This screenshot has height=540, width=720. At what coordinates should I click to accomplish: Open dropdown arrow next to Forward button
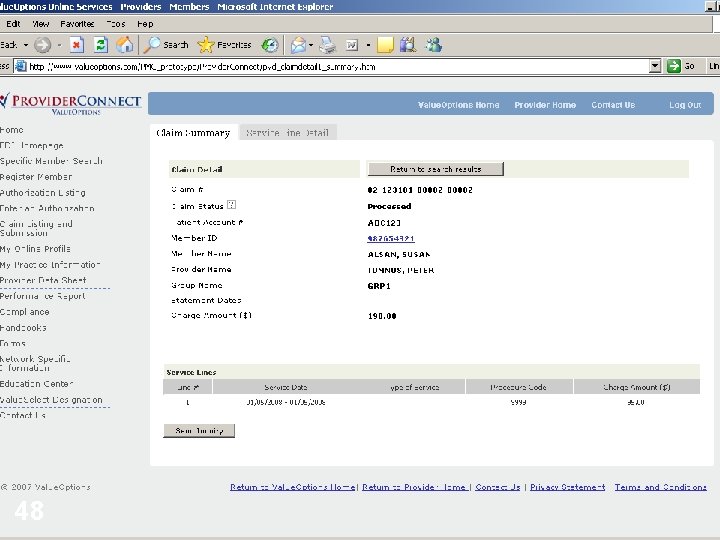(x=59, y=45)
